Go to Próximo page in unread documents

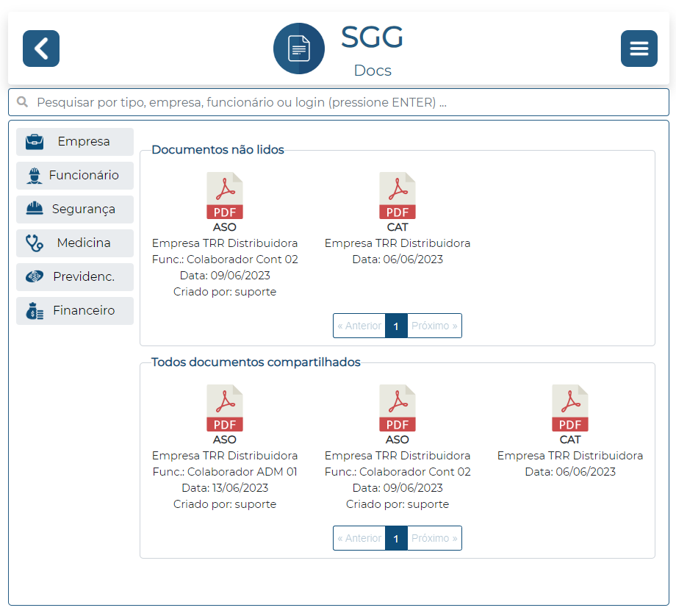pyautogui.click(x=434, y=326)
